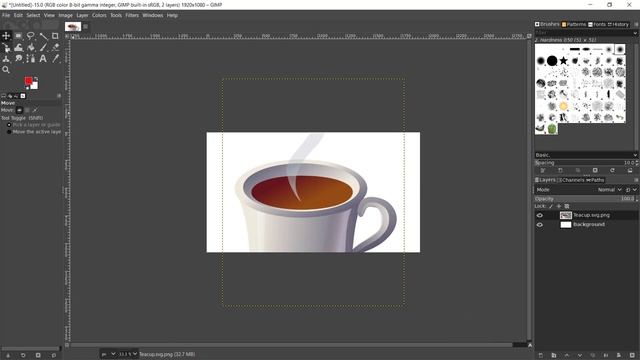Toggle lock alpha channel icon
Screen dimensions: 640x360
coord(567,206)
